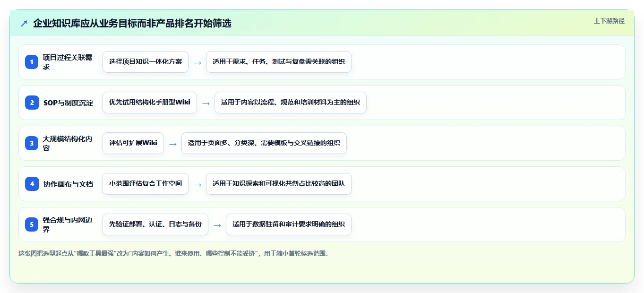Select the 大规模结构化内容 row label

click(68, 143)
